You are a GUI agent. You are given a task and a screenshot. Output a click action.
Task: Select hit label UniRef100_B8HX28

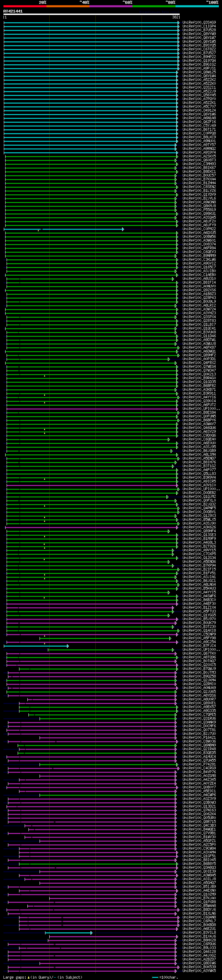coord(199,940)
